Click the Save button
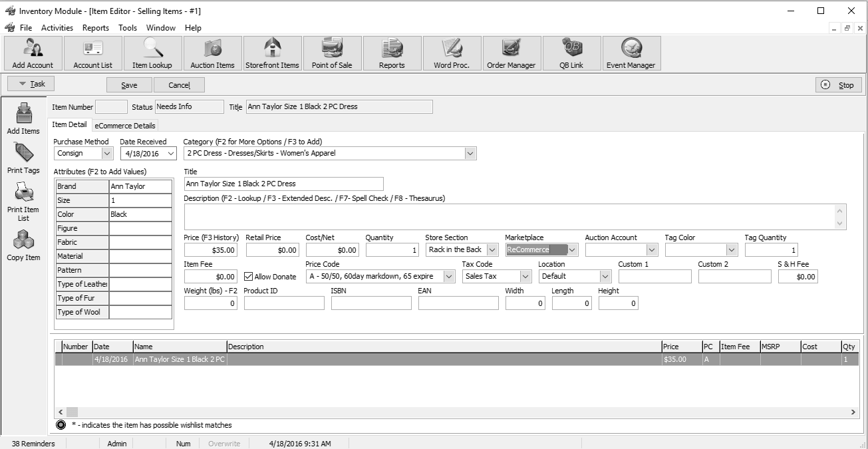Image resolution: width=868 pixels, height=449 pixels. pyautogui.click(x=129, y=85)
